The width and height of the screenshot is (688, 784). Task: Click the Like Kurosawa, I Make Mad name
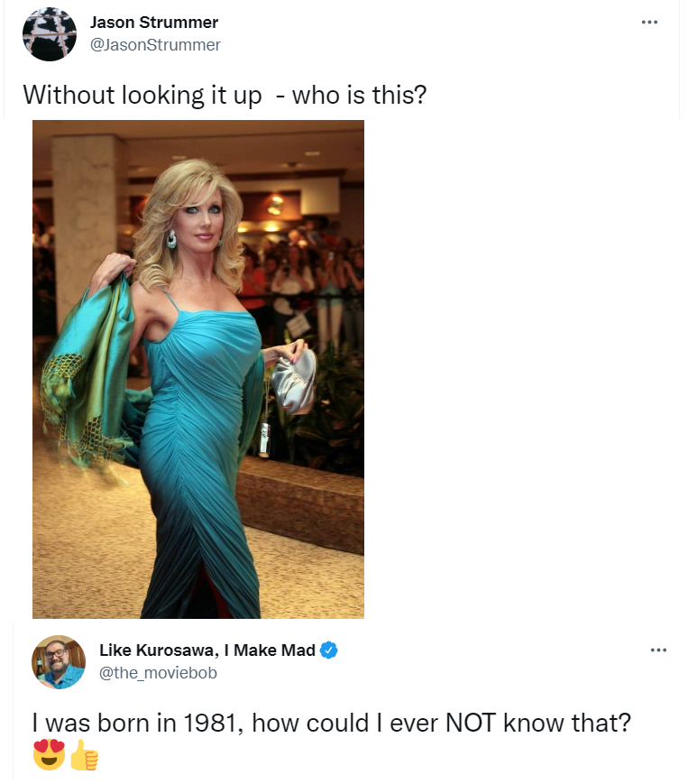(207, 650)
